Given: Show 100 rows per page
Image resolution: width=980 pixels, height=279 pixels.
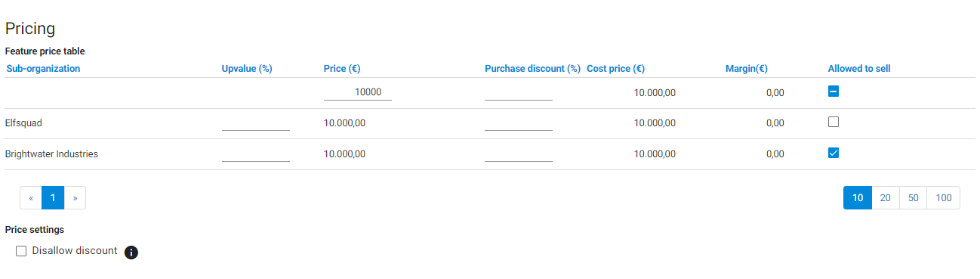Looking at the screenshot, I should point(944,198).
